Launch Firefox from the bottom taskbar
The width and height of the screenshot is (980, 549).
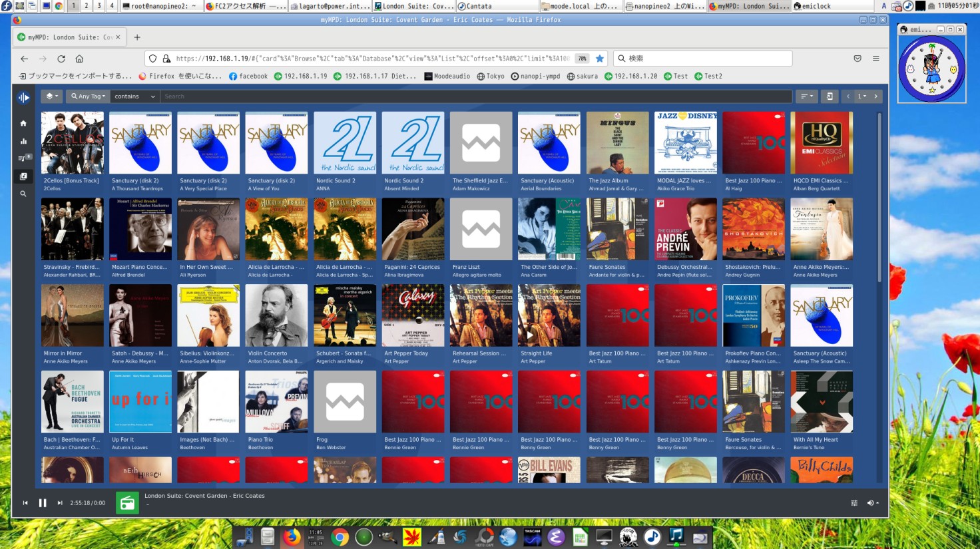292,536
